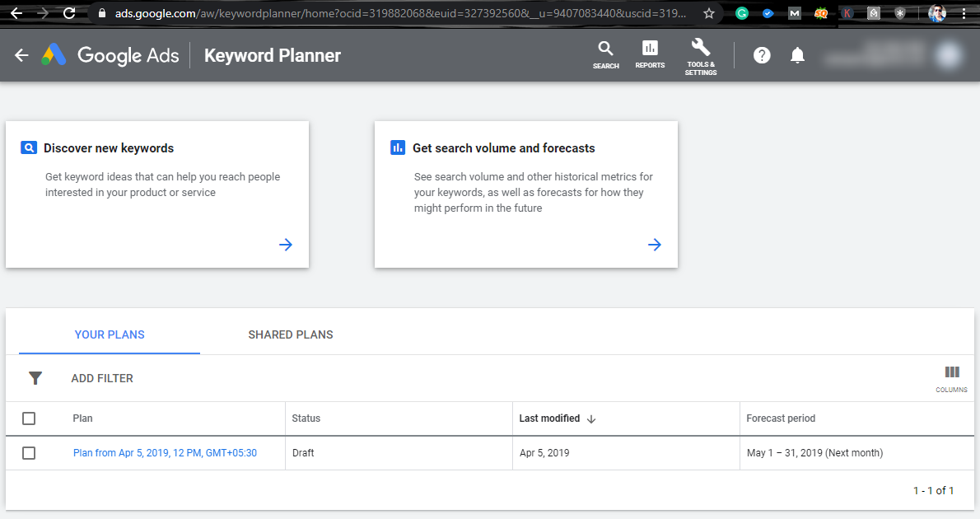Open the Discover new keywords card
This screenshot has height=519, width=980.
tap(156, 194)
